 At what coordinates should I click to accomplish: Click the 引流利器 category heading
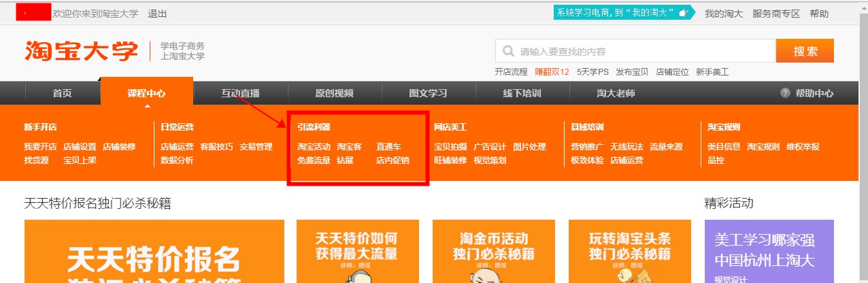pos(314,127)
